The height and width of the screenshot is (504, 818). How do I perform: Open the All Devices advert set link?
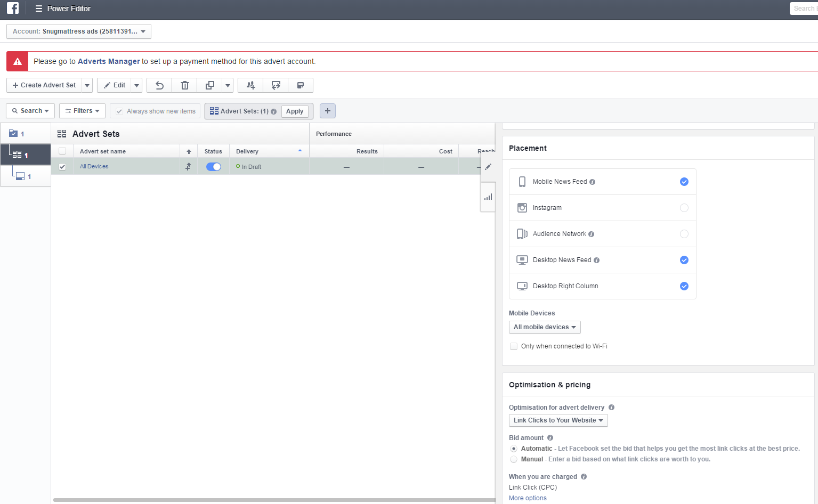click(x=94, y=167)
